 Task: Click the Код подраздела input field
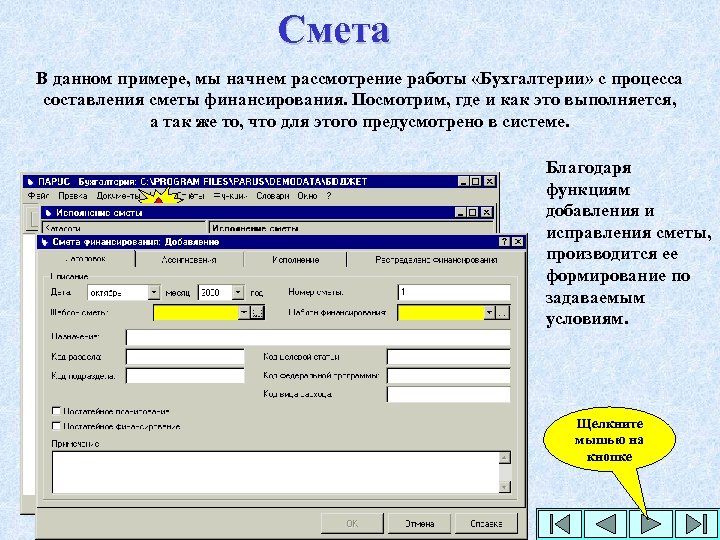[x=185, y=376]
